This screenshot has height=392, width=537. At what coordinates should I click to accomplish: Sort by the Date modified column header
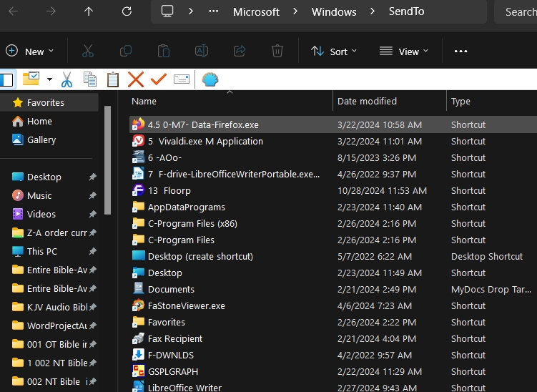(390, 102)
